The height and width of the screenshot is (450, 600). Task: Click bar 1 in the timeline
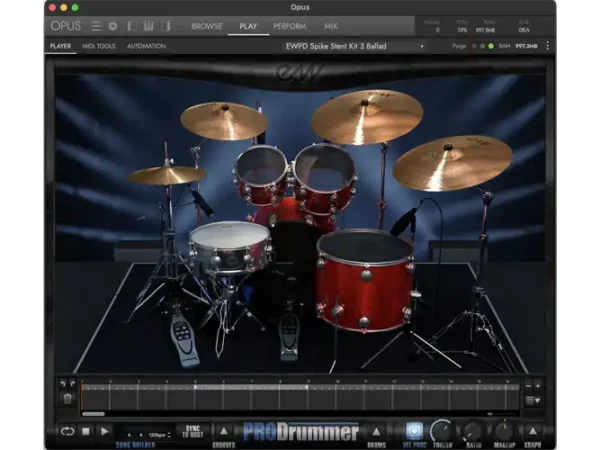(x=95, y=396)
